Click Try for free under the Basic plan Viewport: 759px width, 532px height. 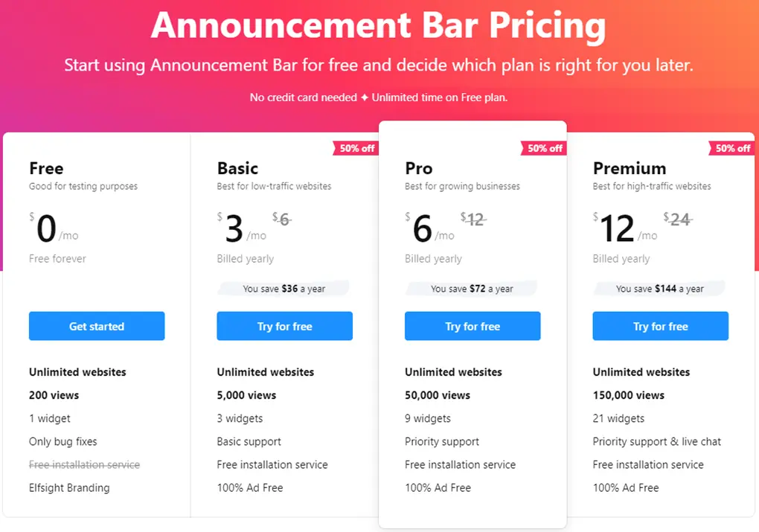pyautogui.click(x=284, y=326)
